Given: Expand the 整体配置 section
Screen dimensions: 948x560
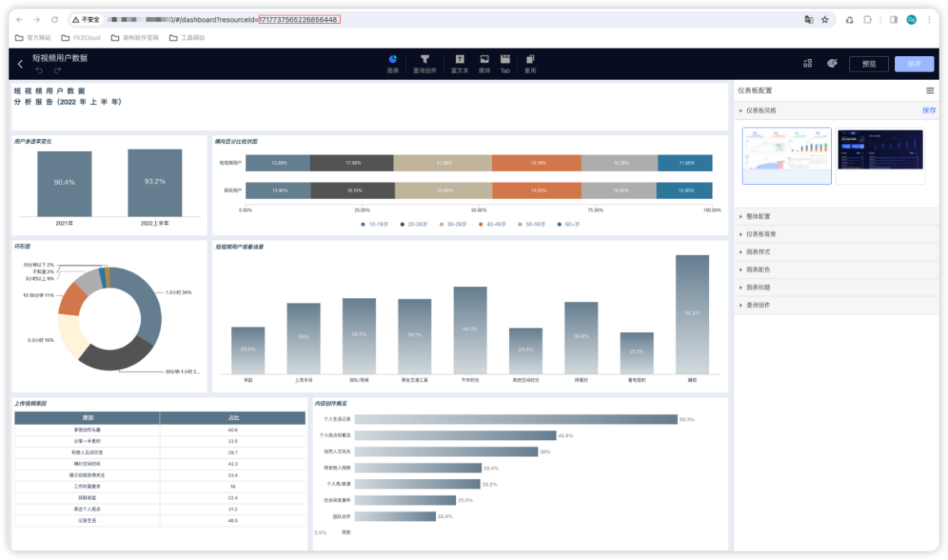Looking at the screenshot, I should pos(836,216).
